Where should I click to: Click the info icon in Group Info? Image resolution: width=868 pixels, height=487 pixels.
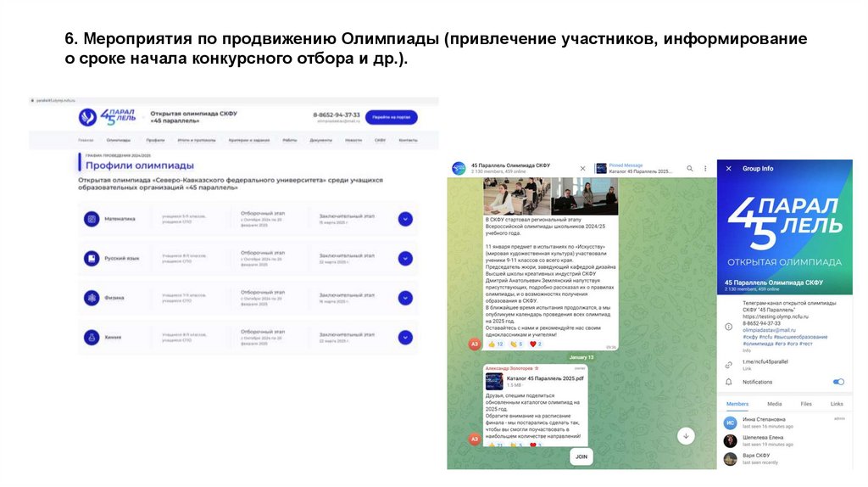tap(728, 327)
